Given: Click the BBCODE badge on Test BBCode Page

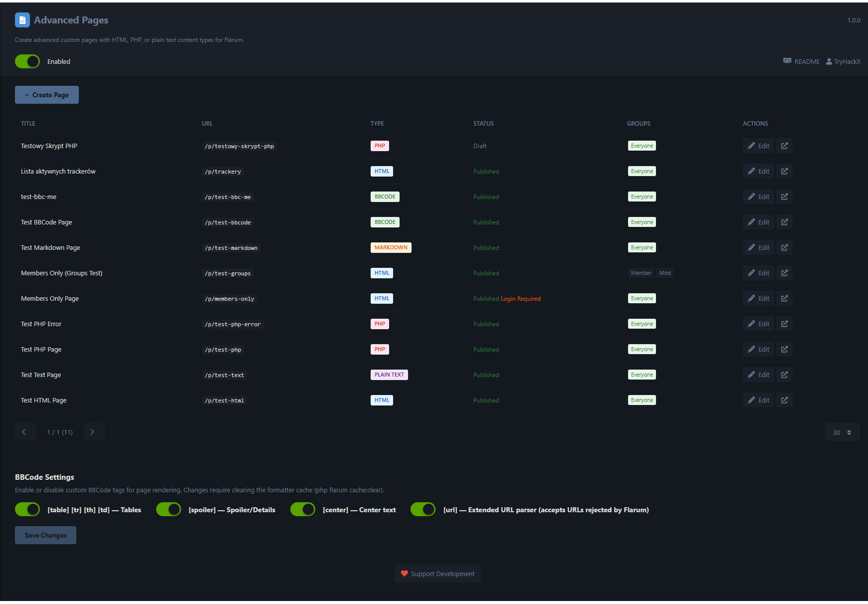Looking at the screenshot, I should [385, 222].
